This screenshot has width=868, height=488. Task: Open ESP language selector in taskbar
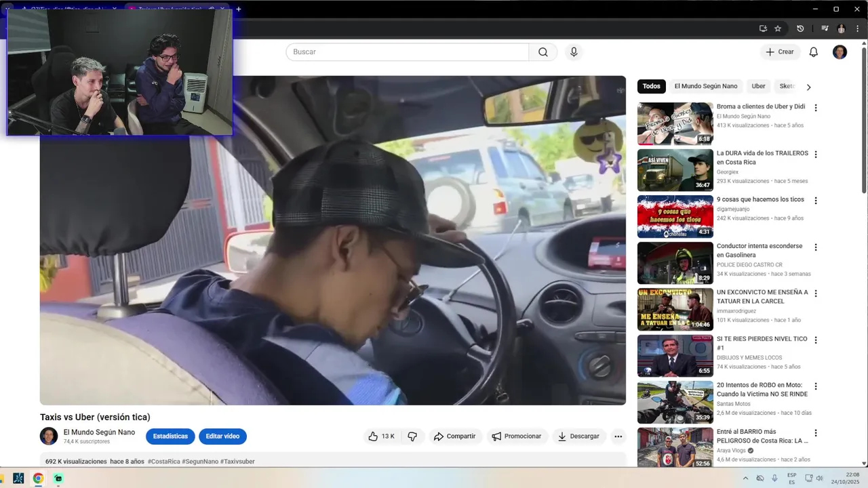click(792, 478)
